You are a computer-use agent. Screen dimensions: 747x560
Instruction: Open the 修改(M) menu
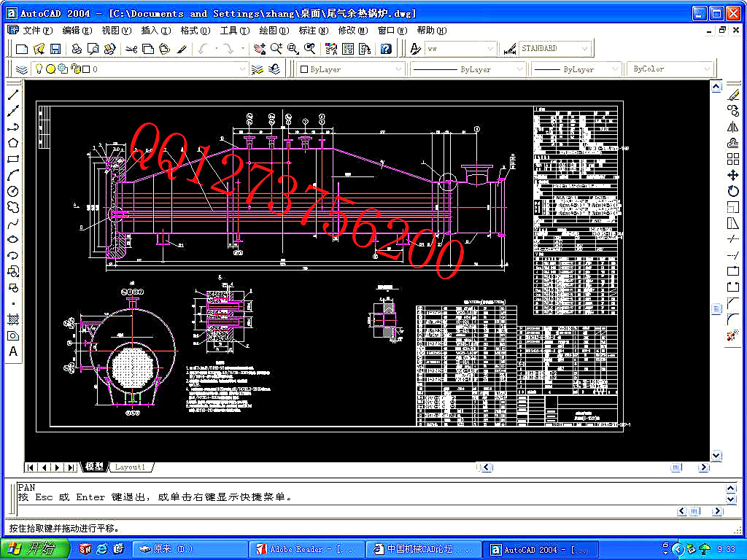(x=353, y=31)
